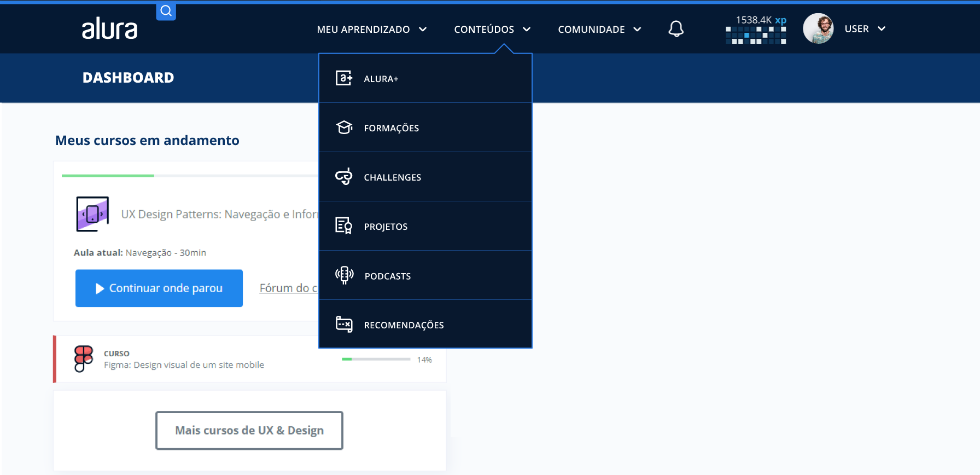Click the Formações graduation cap icon
Viewport: 980px width, 475px height.
344,128
